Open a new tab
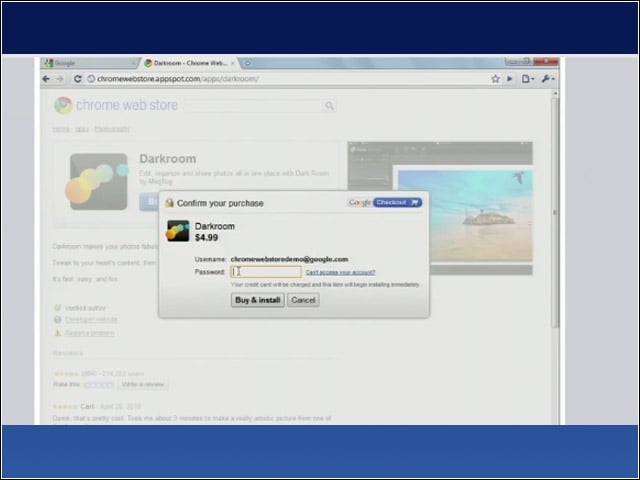640x480 pixels. point(247,63)
